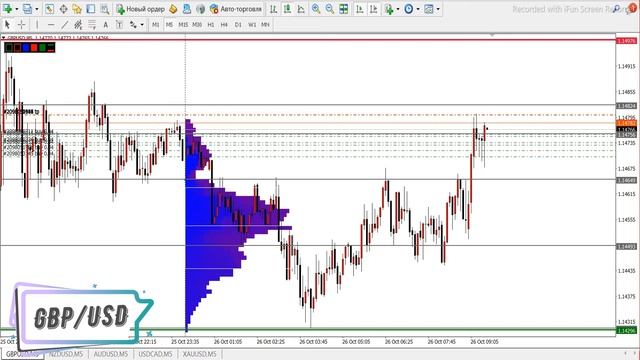Select the Equidistant Channel tool
Viewport: 640px width, 360px height.
click(x=78, y=24)
